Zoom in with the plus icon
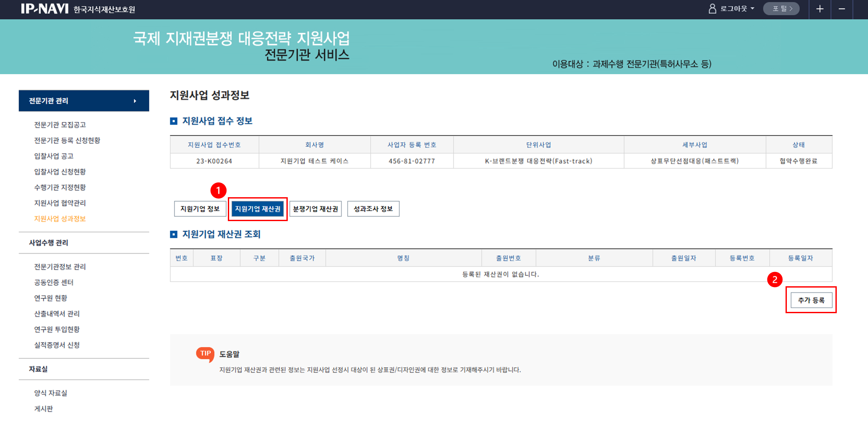The width and height of the screenshot is (868, 427). pos(819,9)
